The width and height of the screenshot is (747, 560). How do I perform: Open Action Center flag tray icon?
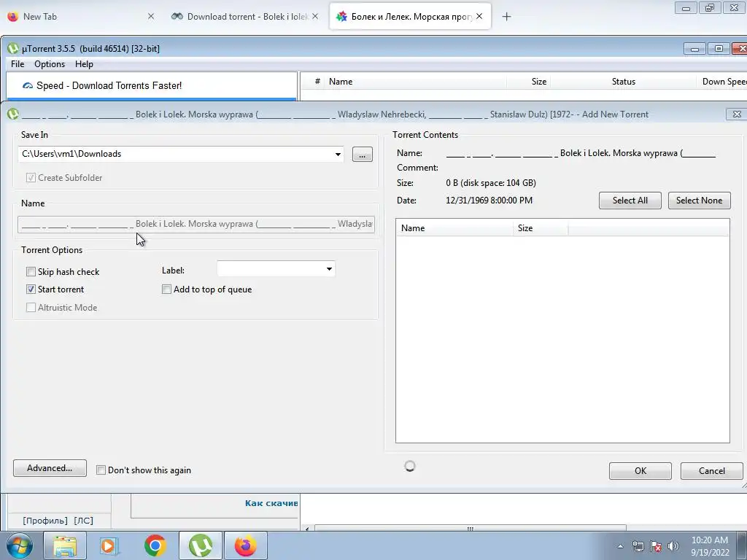[x=656, y=546]
